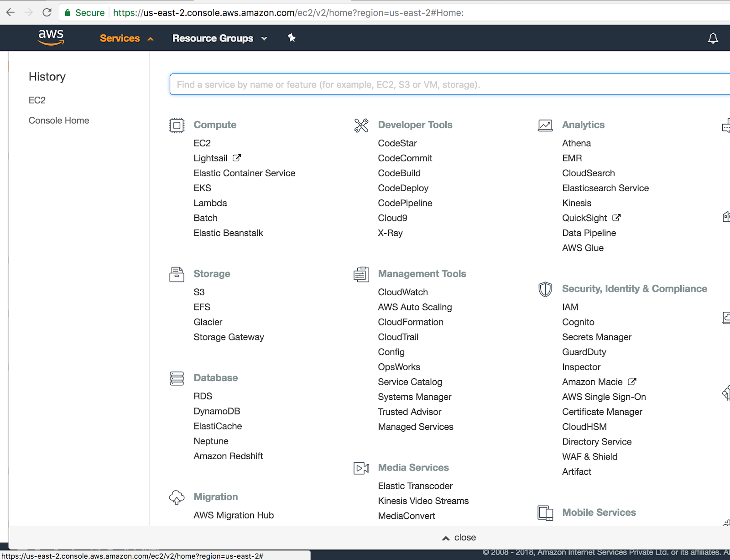Click the Developer Tools wrench icon
Screen dimensions: 730x560
coord(361,125)
